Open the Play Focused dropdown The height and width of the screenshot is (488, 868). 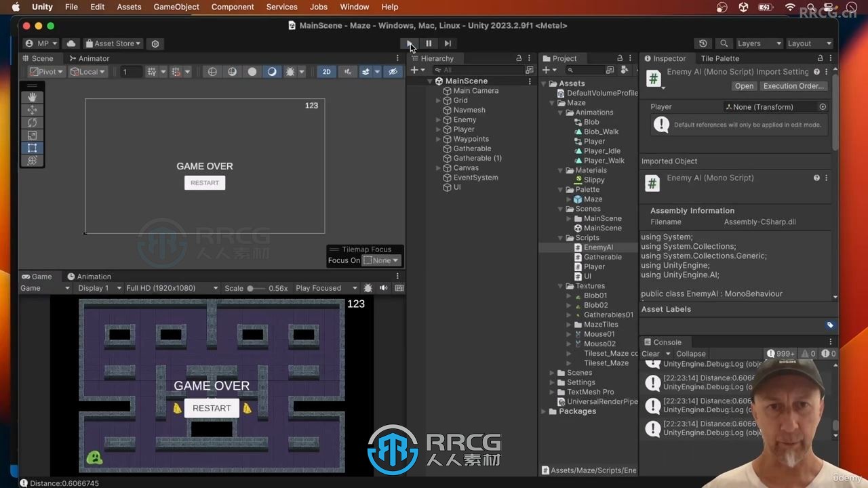[x=326, y=288]
